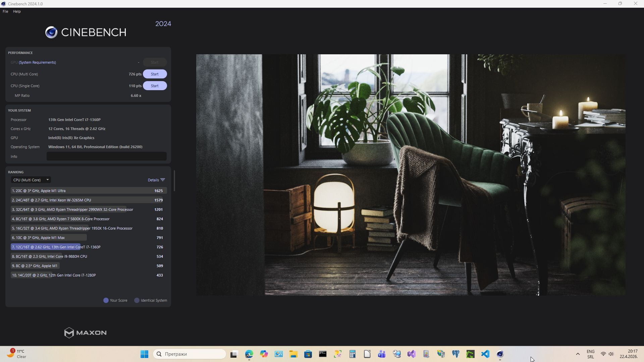Click the rendered room scene image
Image resolution: width=644 pixels, height=362 pixels.
411,175
